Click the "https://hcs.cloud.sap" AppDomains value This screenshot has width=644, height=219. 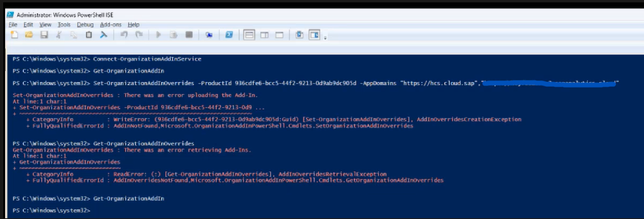click(439, 83)
